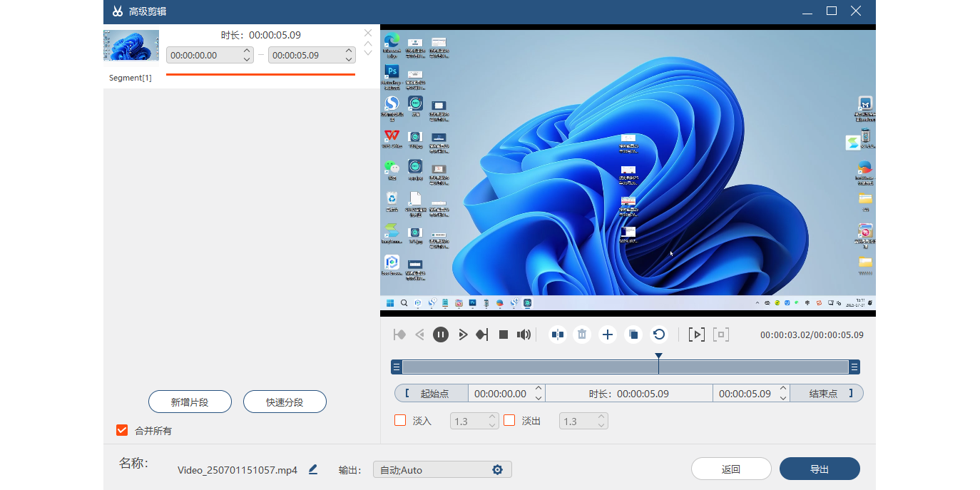Mute audio with the speaker icon
The width and height of the screenshot is (980, 490).
(524, 335)
